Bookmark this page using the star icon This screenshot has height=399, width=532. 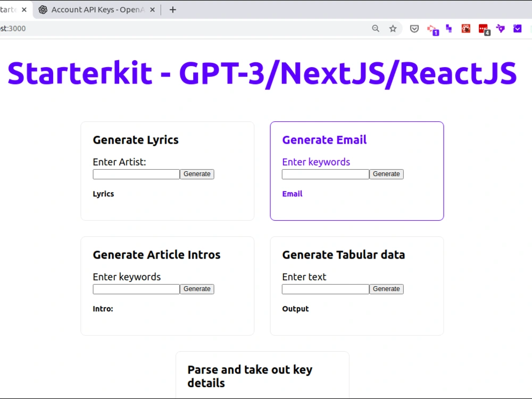pyautogui.click(x=393, y=28)
